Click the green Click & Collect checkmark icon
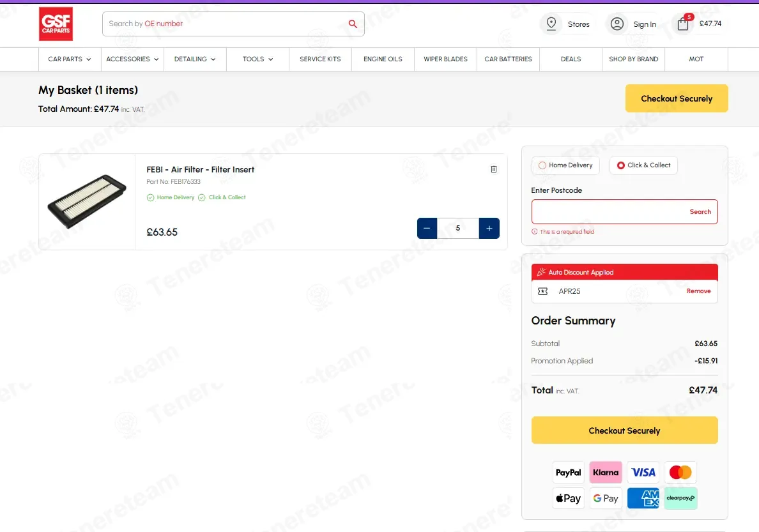759x532 pixels. [x=202, y=197]
